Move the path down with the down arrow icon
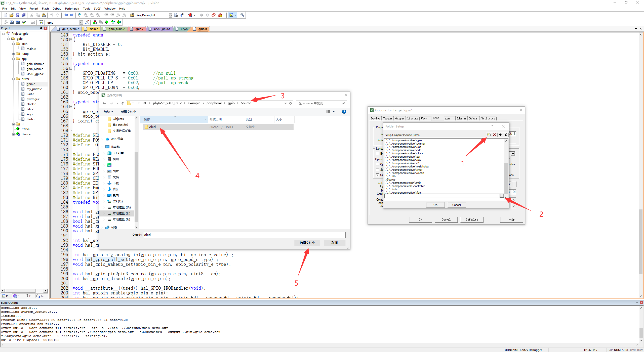The width and height of the screenshot is (644, 352). click(x=506, y=135)
